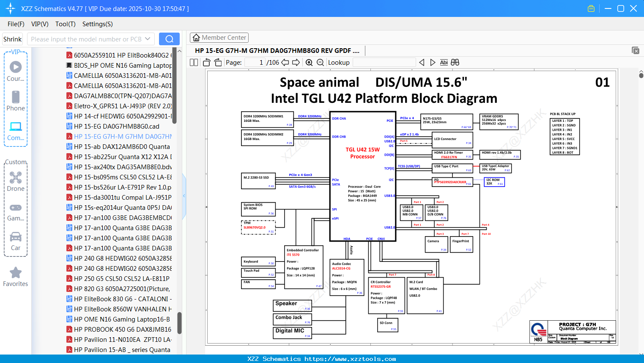Click the binoculars search icon
Screen dimensions: 644x363
pyautogui.click(x=455, y=62)
